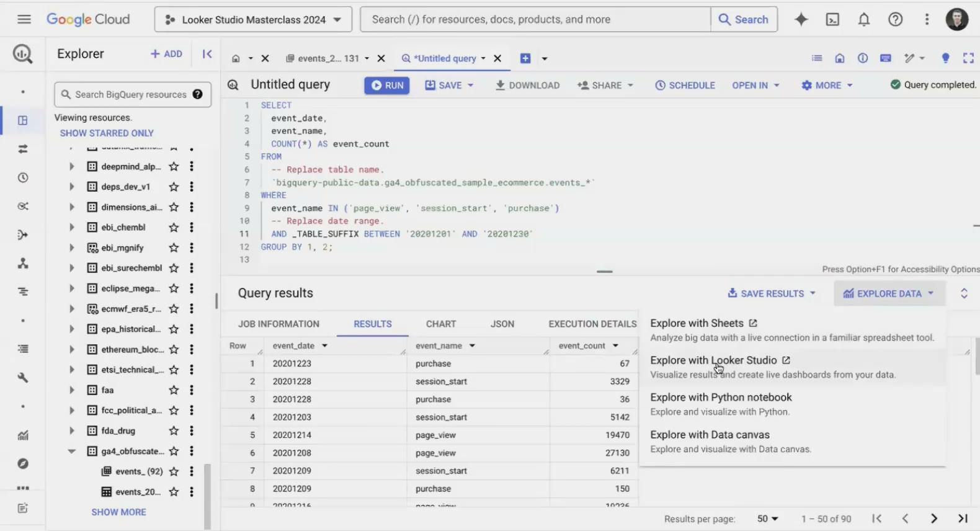The width and height of the screenshot is (980, 531).
Task: Open search help question icon in Explorer
Action: [x=197, y=94]
